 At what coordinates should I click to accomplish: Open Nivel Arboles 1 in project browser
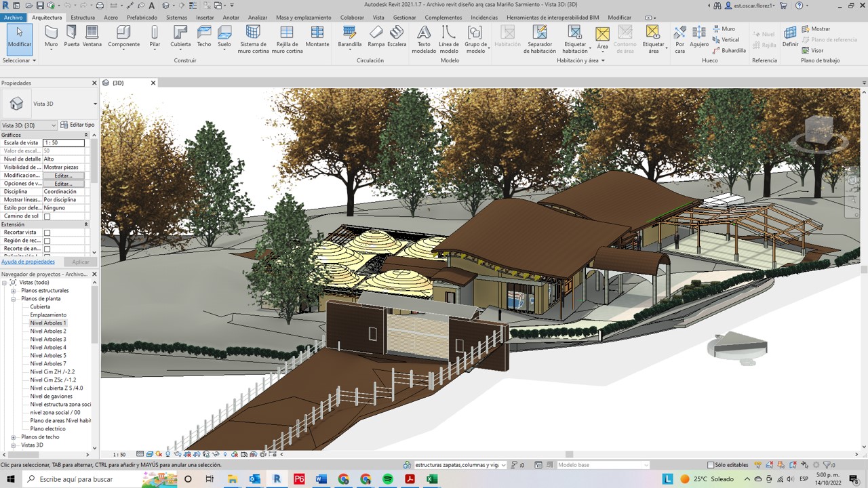point(48,323)
